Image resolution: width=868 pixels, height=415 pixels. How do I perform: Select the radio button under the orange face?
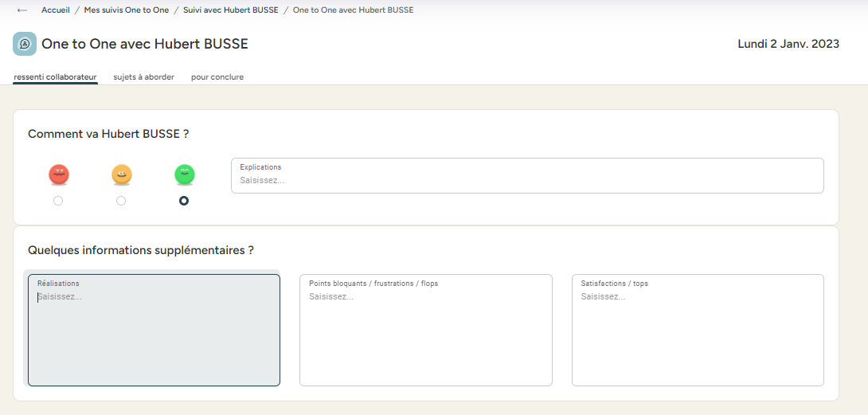(121, 202)
